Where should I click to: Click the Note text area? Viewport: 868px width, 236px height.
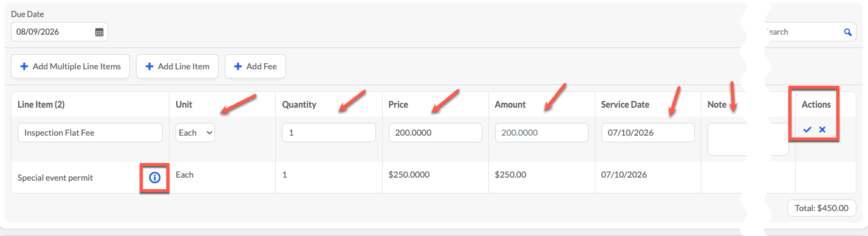click(728, 139)
